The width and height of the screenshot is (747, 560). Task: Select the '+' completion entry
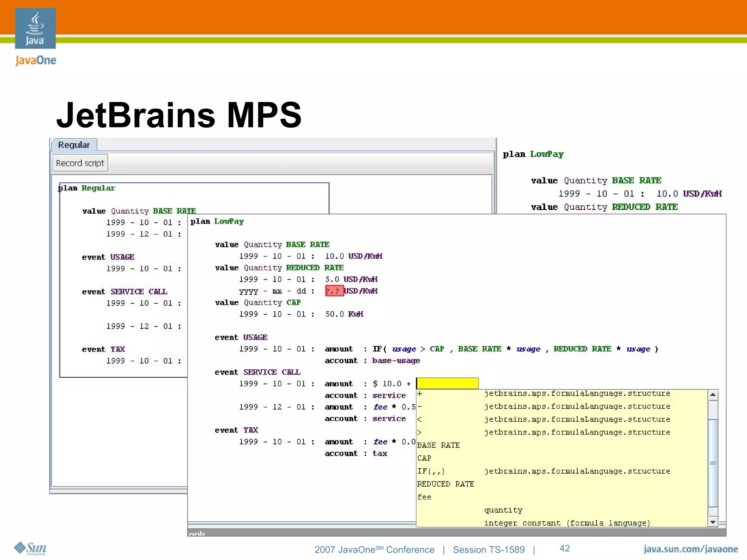pyautogui.click(x=562, y=394)
